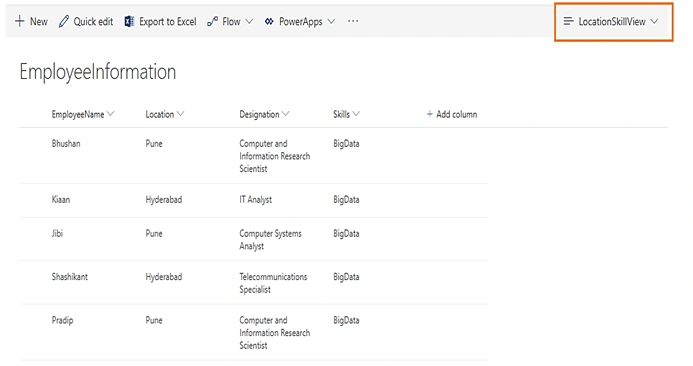Click the Excel icon in toolbar

pyautogui.click(x=129, y=21)
